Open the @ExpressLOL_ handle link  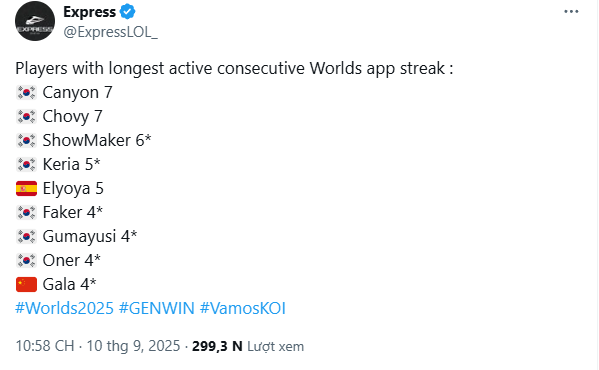[110, 32]
